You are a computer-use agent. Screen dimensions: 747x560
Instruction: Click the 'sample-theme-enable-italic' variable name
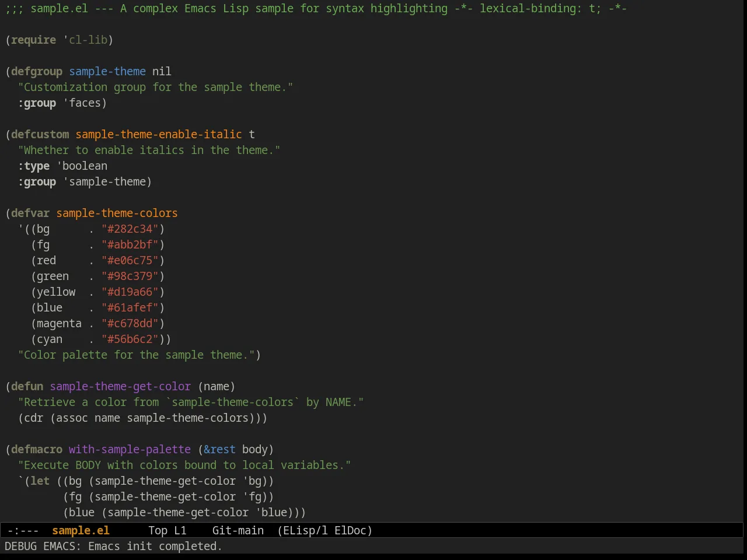[x=159, y=134]
